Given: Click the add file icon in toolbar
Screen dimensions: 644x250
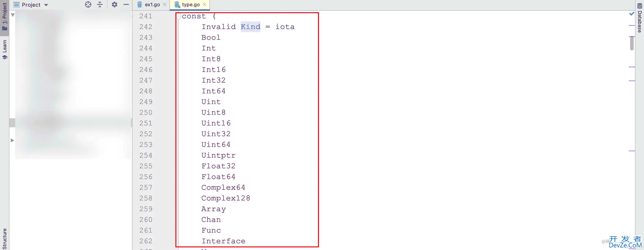Looking at the screenshot, I should (x=87, y=4).
